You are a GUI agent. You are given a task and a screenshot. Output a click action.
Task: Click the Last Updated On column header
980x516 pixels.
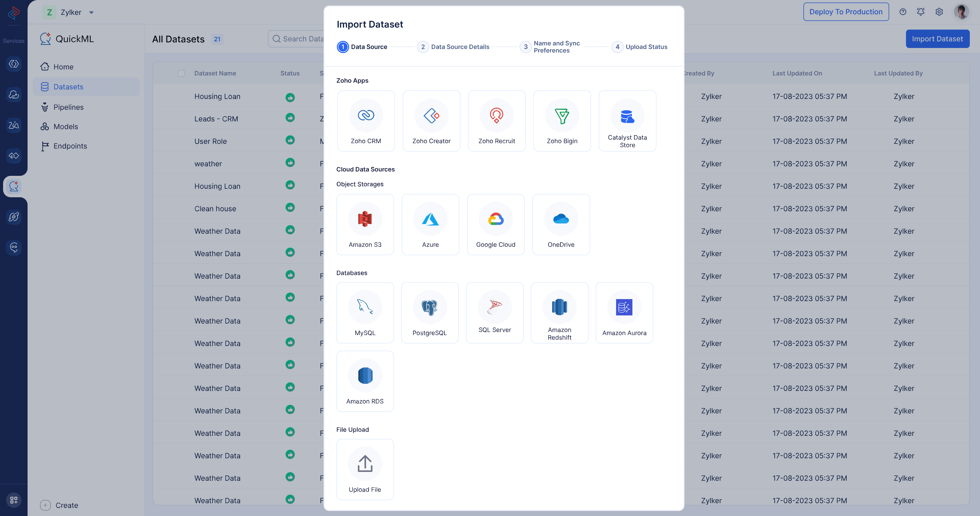[797, 73]
